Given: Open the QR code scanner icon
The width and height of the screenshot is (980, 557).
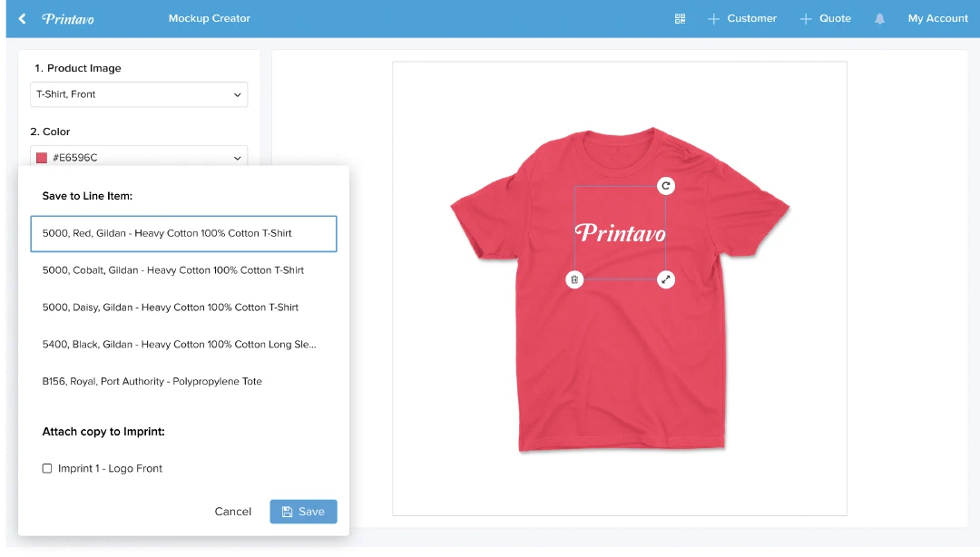Looking at the screenshot, I should coord(680,19).
